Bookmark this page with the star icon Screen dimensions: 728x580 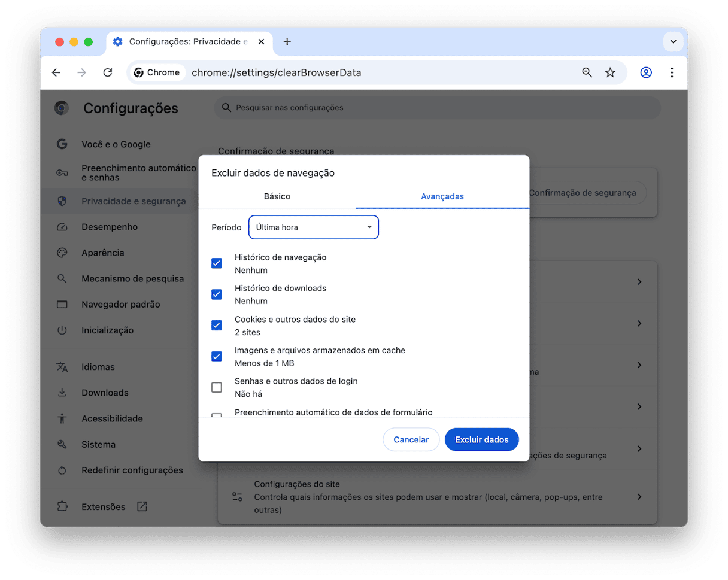tap(610, 72)
